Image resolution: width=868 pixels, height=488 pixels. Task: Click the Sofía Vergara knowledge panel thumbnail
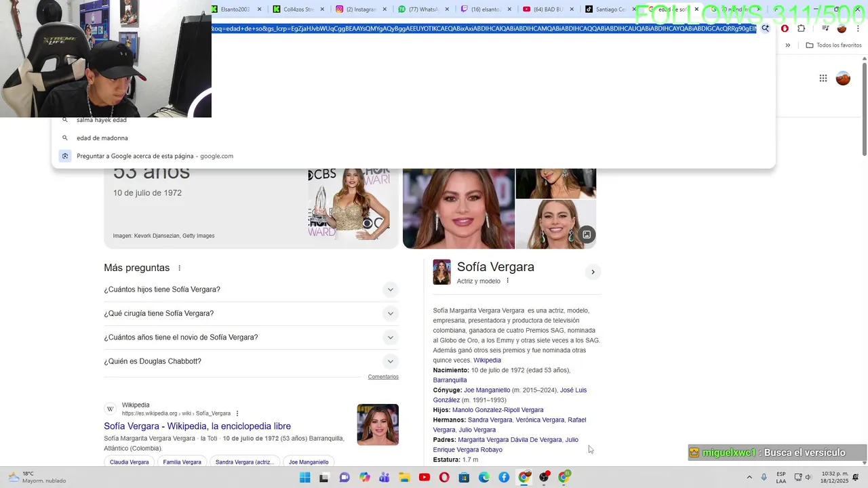[441, 272]
